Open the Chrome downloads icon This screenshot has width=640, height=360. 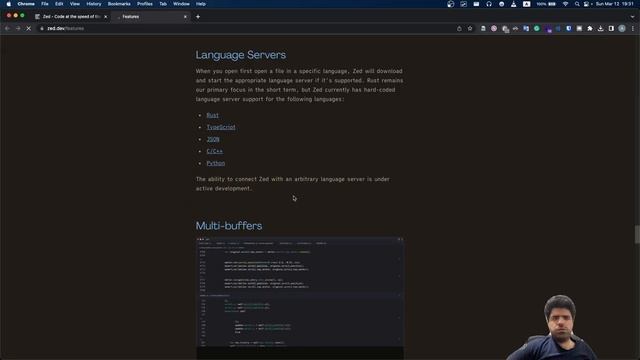[x=600, y=29]
